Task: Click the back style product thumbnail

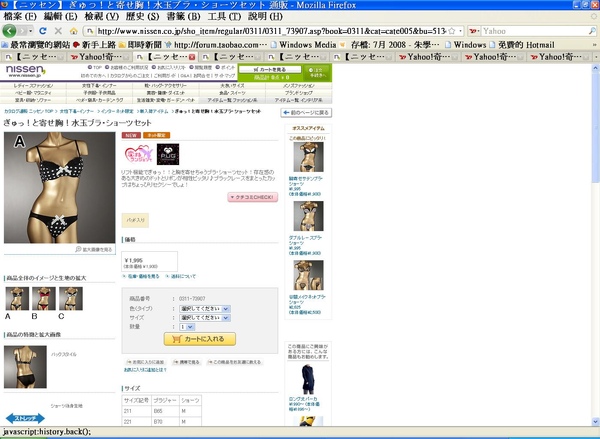Action: (x=25, y=367)
